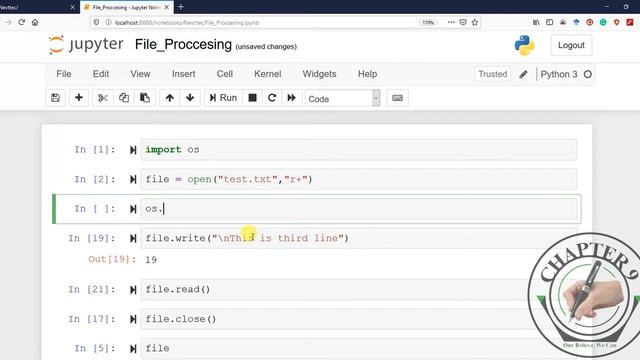The height and width of the screenshot is (360, 640).
Task: Show site information icon in address bar
Action: coord(108,22)
